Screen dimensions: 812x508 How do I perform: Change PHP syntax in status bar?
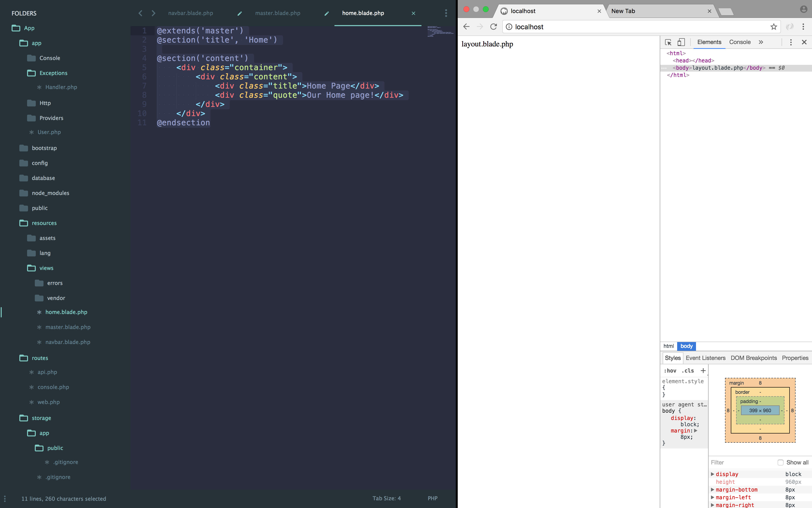[x=433, y=498]
